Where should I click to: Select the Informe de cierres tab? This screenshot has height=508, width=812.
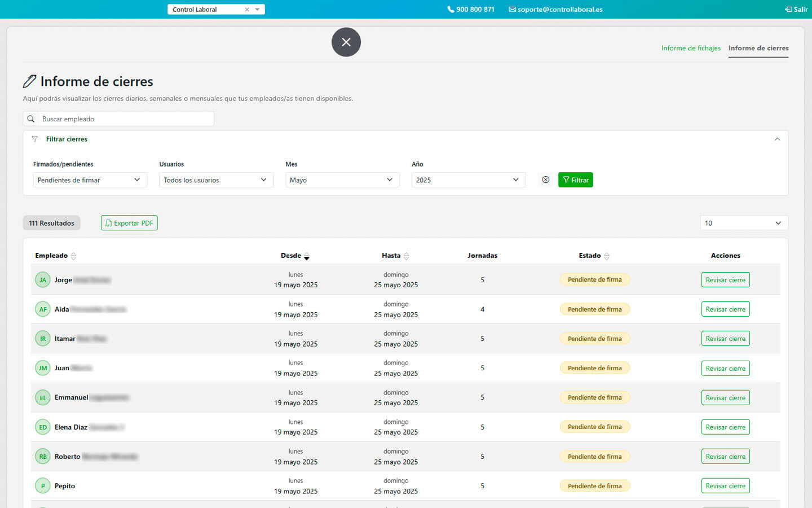point(758,48)
